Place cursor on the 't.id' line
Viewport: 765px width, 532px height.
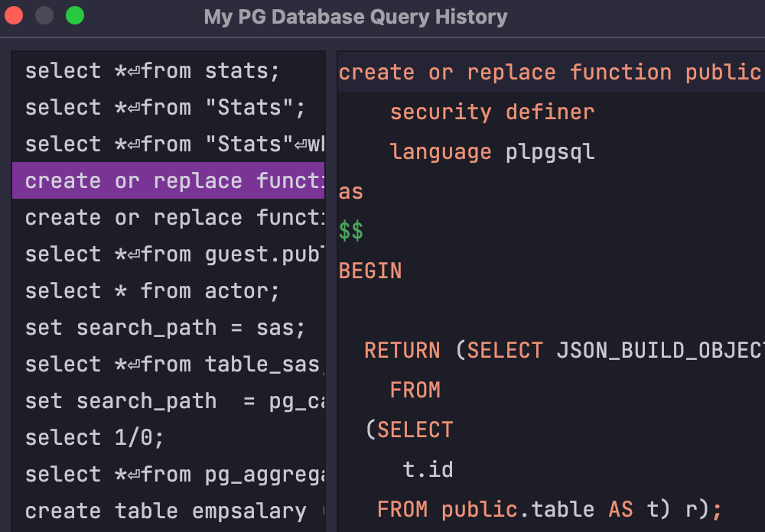pyautogui.click(x=428, y=469)
